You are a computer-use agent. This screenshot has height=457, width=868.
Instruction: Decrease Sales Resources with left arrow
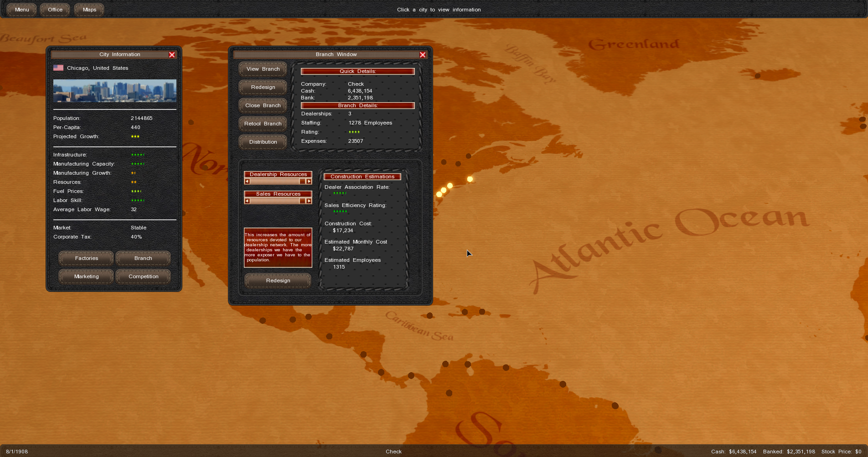(247, 201)
